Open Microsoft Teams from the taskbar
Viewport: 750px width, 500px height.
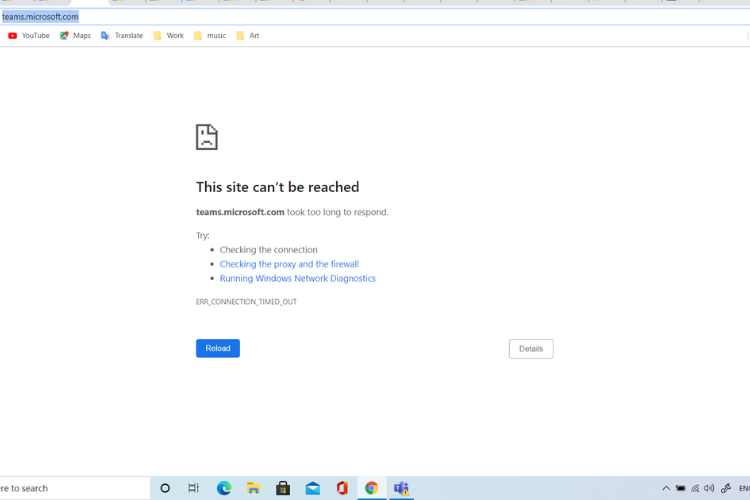[x=401, y=488]
